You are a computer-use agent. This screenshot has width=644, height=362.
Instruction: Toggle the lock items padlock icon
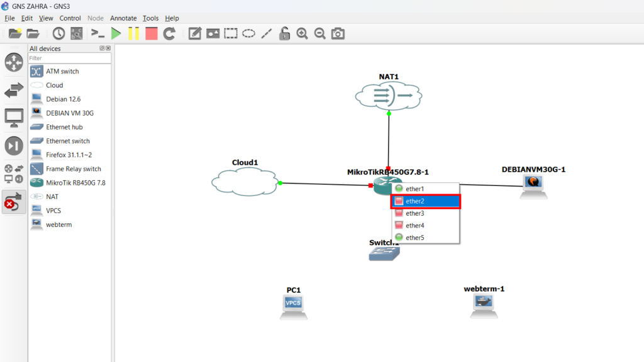tap(285, 33)
